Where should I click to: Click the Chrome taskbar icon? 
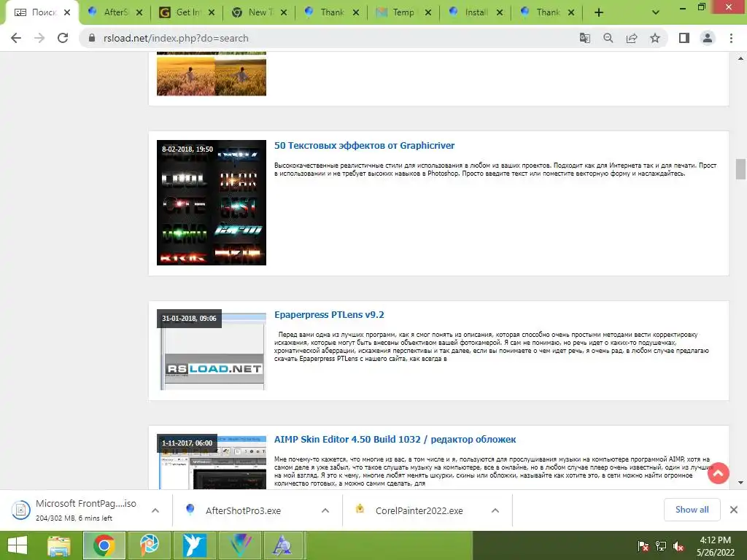pos(104,545)
